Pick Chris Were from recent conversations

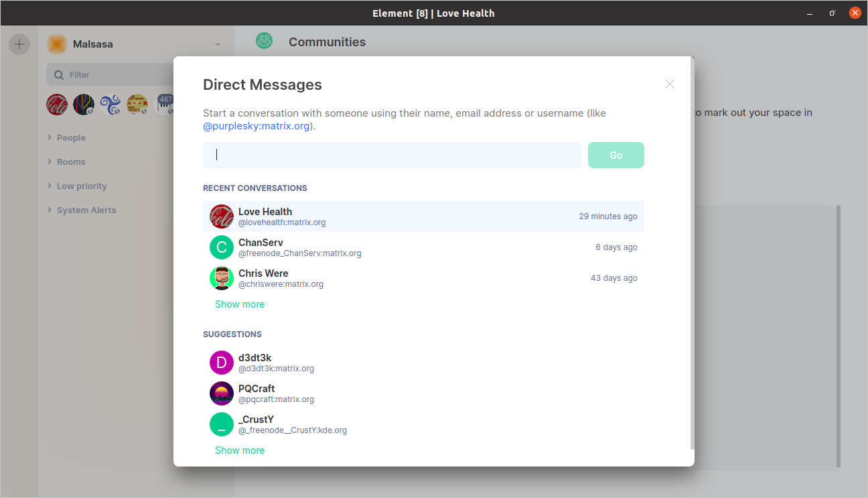[x=263, y=273]
